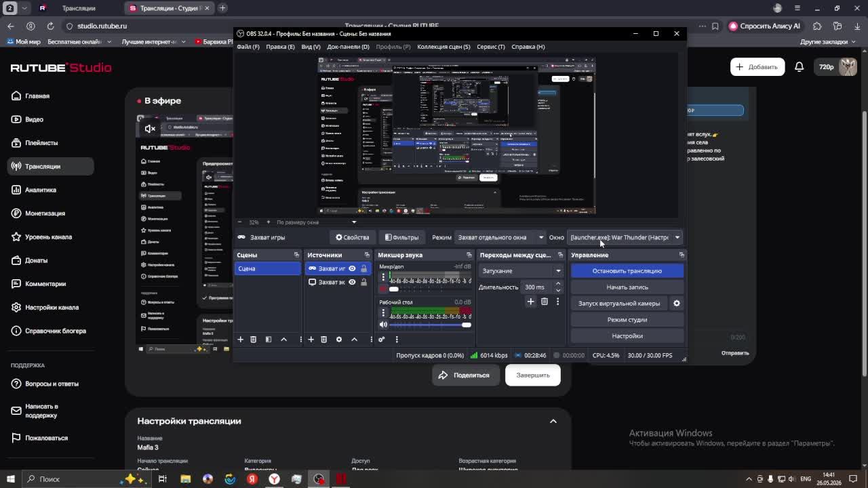This screenshot has width=868, height=488.
Task: Open advanced audio properties gears icon
Action: (381, 339)
